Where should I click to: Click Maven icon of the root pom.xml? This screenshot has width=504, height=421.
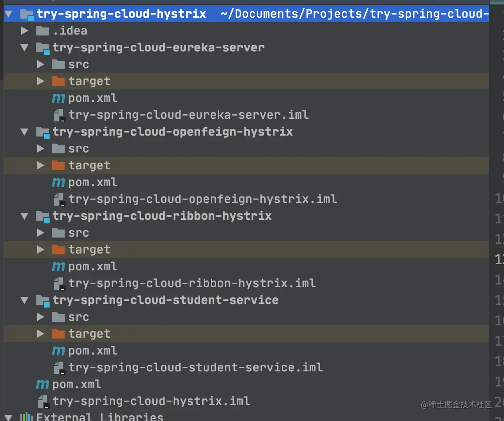[x=43, y=385]
